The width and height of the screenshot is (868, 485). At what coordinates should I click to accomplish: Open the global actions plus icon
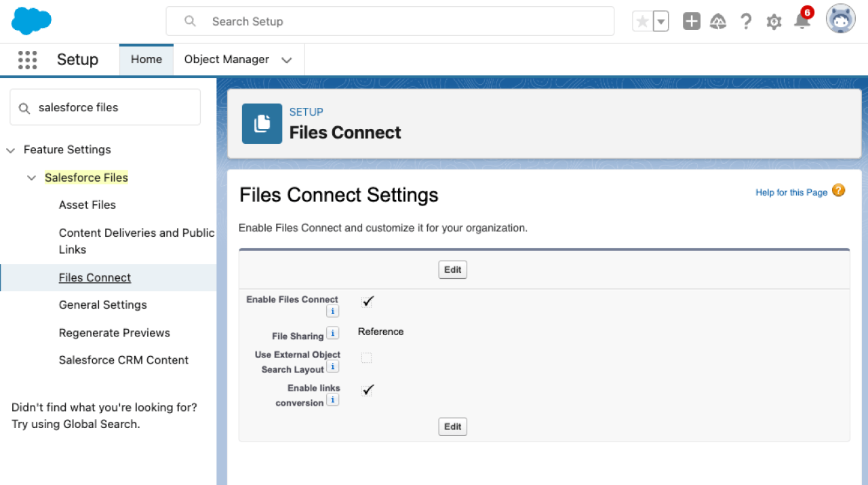tap(692, 22)
